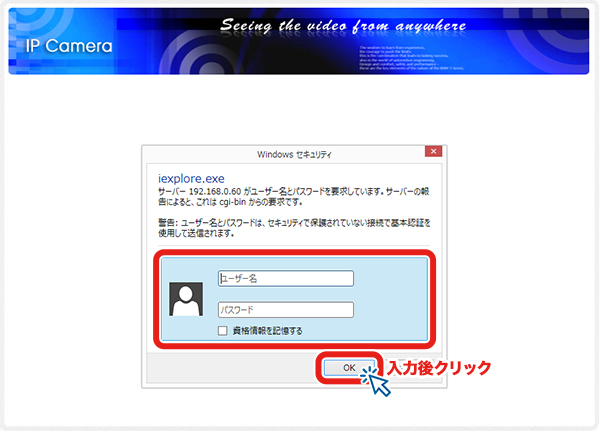Click the 資格情報を記憶する label text
The width and height of the screenshot is (600, 431).
pyautogui.click(x=267, y=330)
